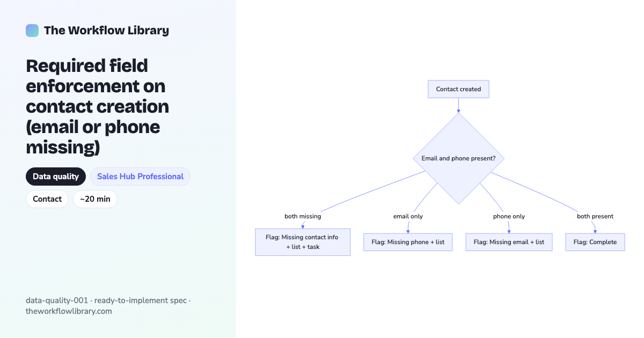Screen dimensions: 644x338
Task: Click the both present branch label
Action: point(595,216)
